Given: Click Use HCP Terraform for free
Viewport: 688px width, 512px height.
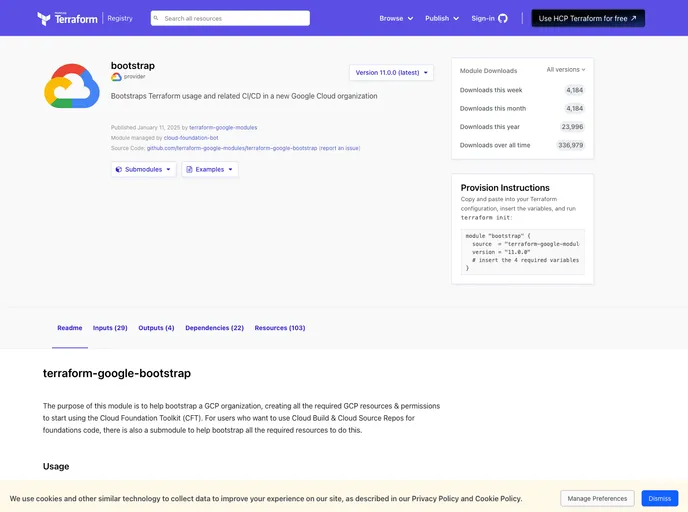Looking at the screenshot, I should coord(588,18).
